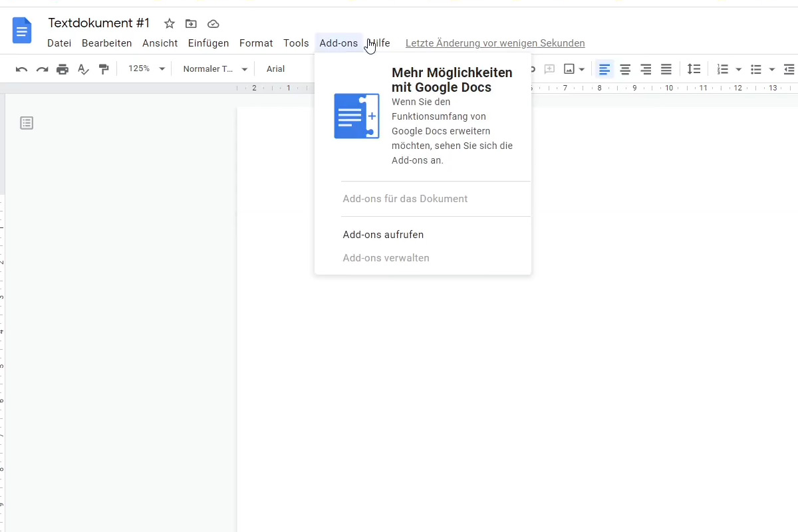Print the document

(x=63, y=69)
